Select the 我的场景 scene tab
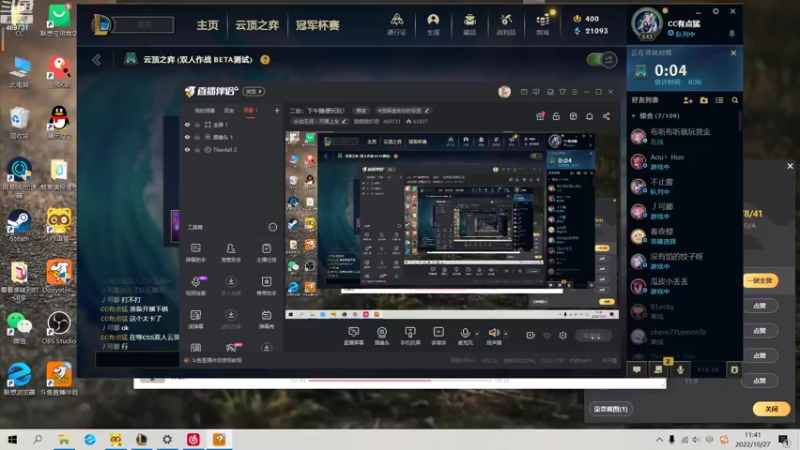This screenshot has width=800, height=450. 205,110
